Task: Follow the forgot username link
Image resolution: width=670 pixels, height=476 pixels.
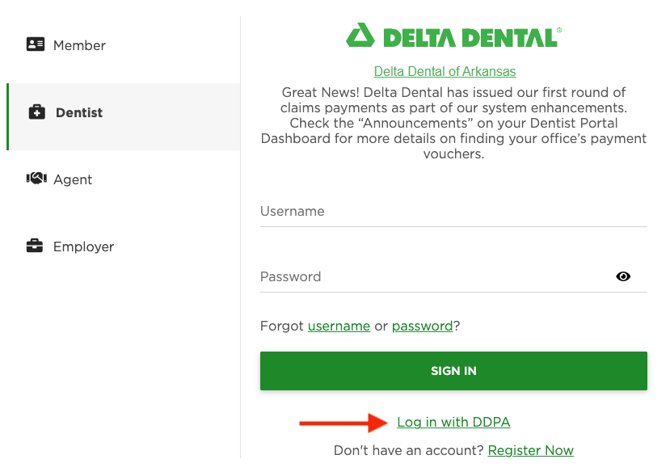Action: [339, 326]
